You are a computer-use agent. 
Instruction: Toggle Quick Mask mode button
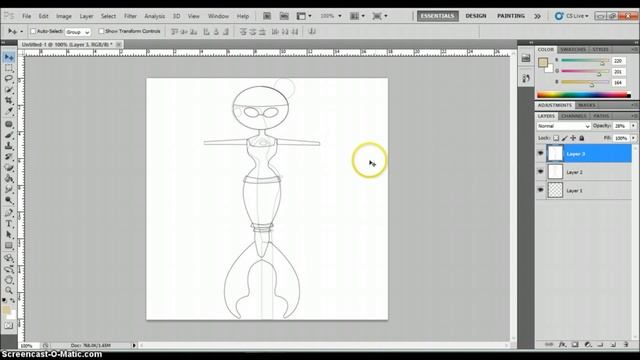click(x=9, y=326)
